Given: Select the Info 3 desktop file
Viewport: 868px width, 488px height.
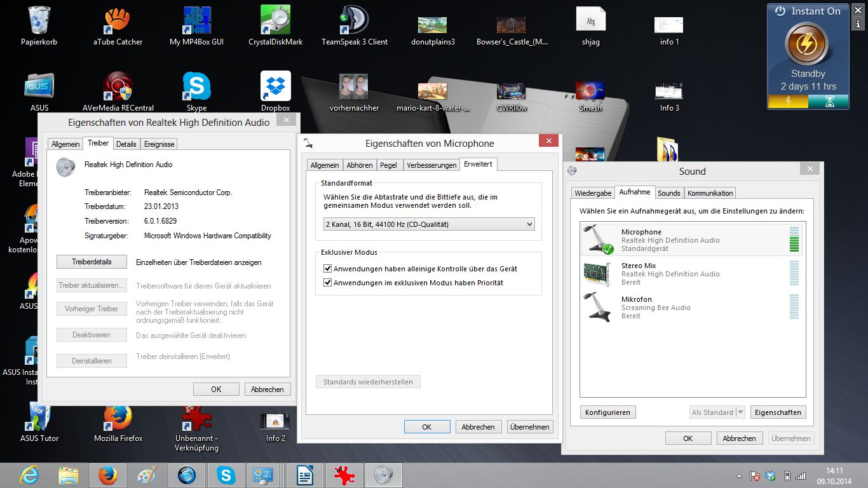Looking at the screenshot, I should coord(669,95).
